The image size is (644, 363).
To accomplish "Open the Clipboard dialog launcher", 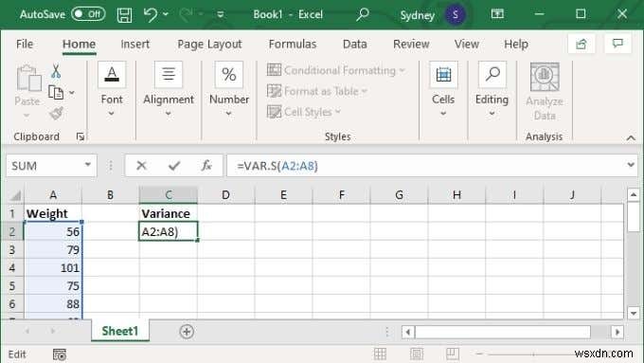I will pyautogui.click(x=80, y=136).
